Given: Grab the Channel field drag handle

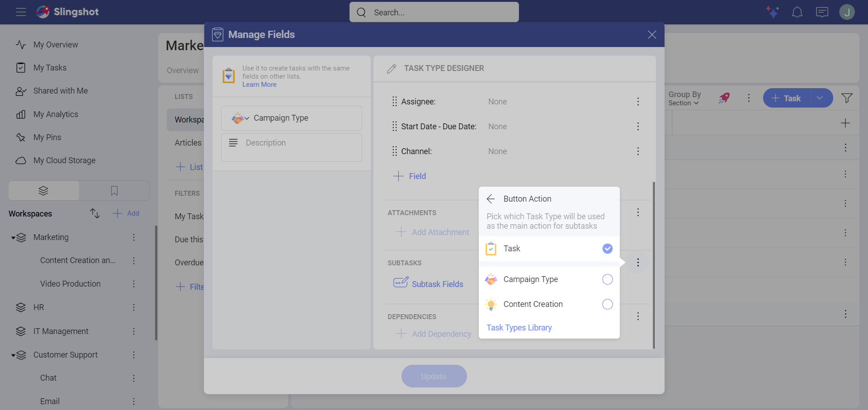Looking at the screenshot, I should (x=395, y=151).
